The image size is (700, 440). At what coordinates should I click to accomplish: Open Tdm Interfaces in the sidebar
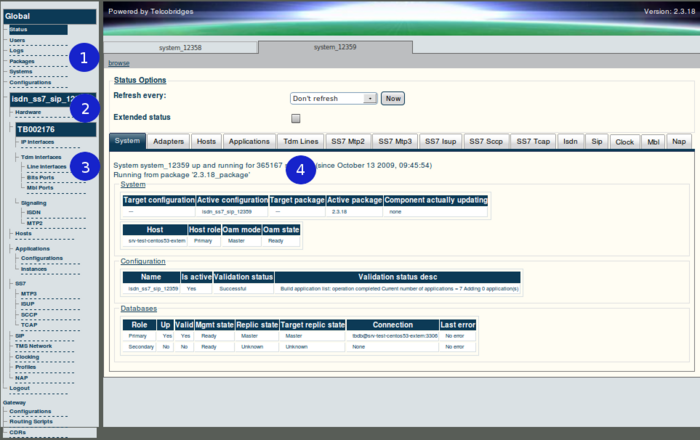pyautogui.click(x=41, y=157)
